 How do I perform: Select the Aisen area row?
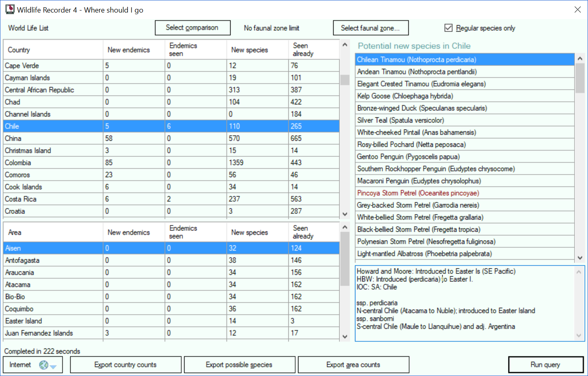point(171,248)
